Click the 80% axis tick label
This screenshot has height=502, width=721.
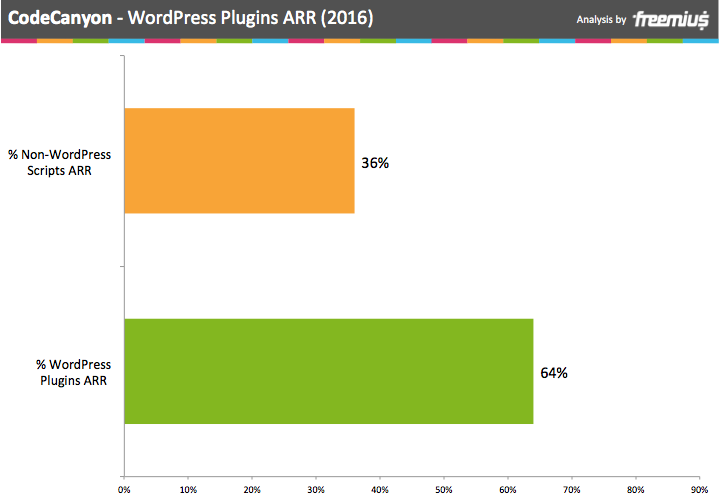(x=635, y=490)
